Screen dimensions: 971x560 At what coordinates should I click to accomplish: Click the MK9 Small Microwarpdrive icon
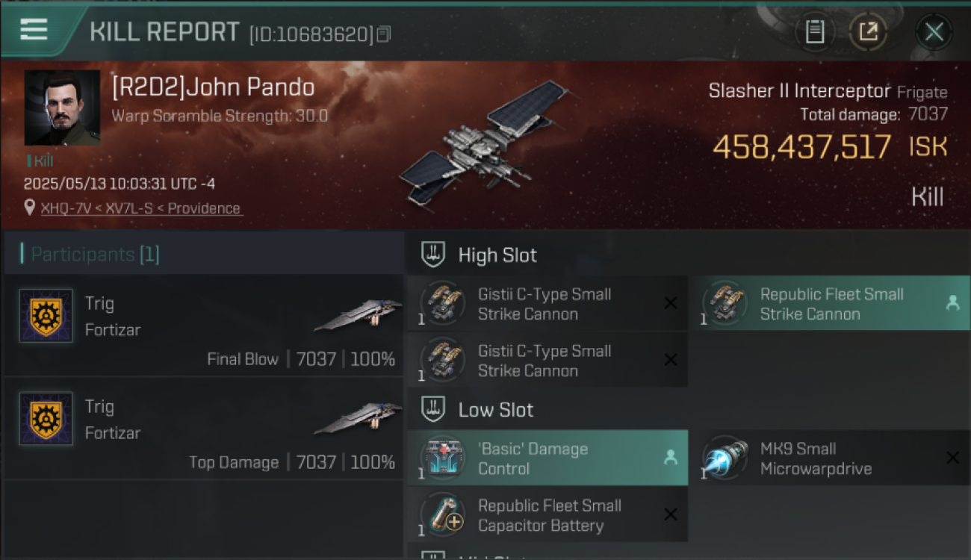[x=725, y=458]
